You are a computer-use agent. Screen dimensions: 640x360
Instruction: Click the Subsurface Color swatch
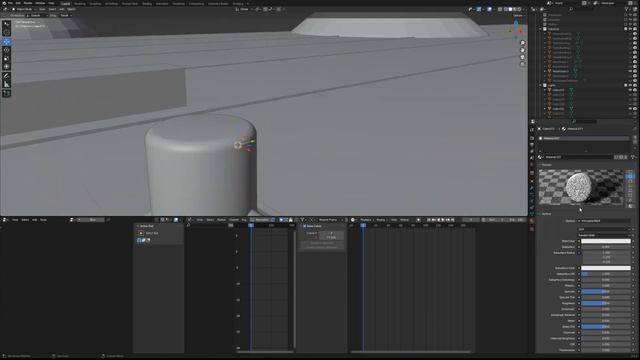606,268
